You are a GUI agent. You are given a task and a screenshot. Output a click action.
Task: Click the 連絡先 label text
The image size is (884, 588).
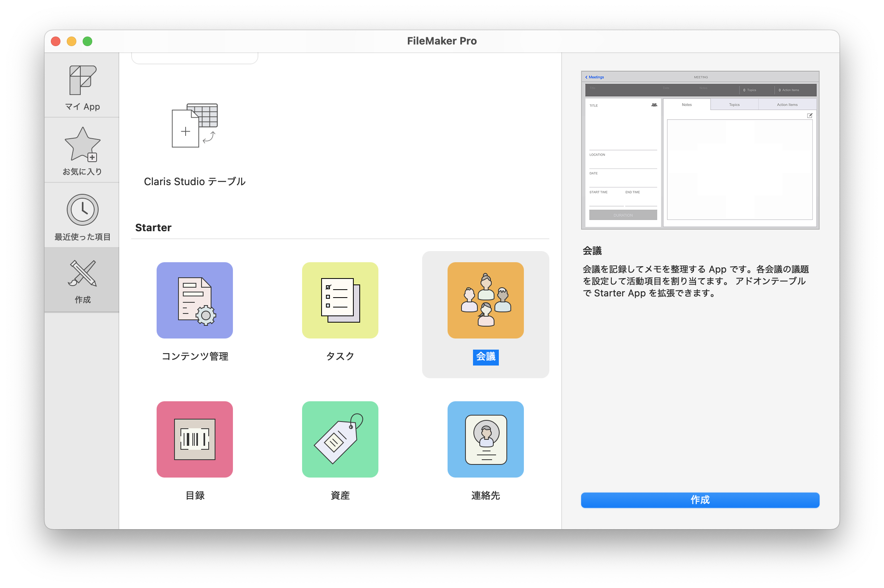[x=486, y=495]
